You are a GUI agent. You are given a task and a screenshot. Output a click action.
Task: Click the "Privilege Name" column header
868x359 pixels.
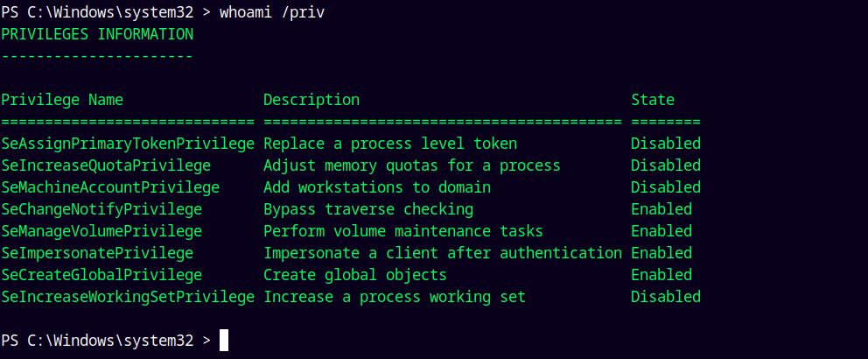pyautogui.click(x=62, y=100)
